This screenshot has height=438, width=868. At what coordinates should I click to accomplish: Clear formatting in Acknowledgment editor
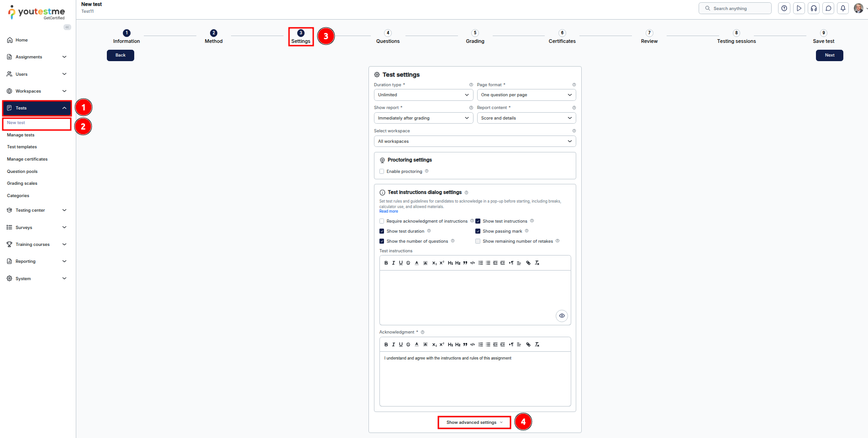pos(537,344)
